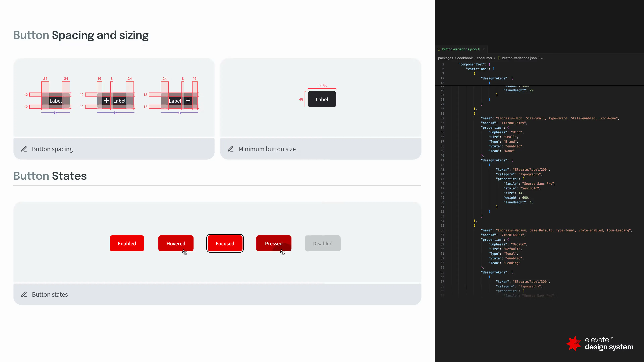644x362 pixels.
Task: Click the Button states caption text
Action: click(x=50, y=295)
